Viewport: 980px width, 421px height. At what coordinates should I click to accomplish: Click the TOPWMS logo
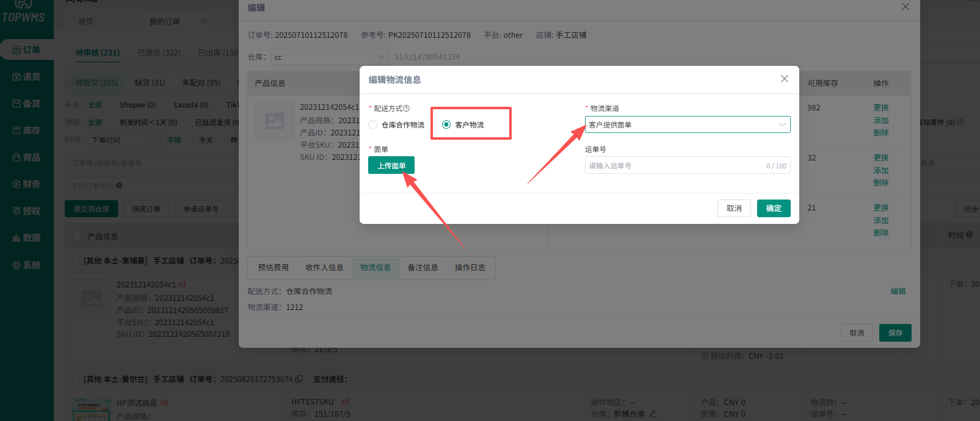23,12
